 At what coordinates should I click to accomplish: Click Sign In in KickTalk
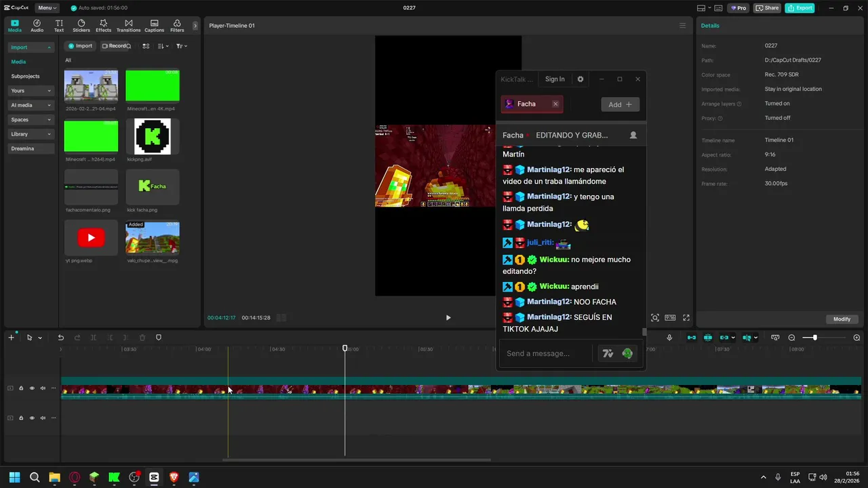click(555, 79)
